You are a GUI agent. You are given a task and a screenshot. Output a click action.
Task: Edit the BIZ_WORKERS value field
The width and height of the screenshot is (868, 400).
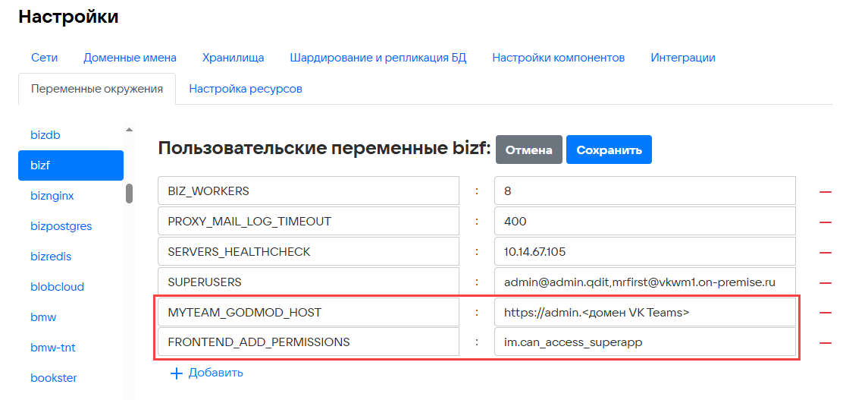tap(644, 191)
